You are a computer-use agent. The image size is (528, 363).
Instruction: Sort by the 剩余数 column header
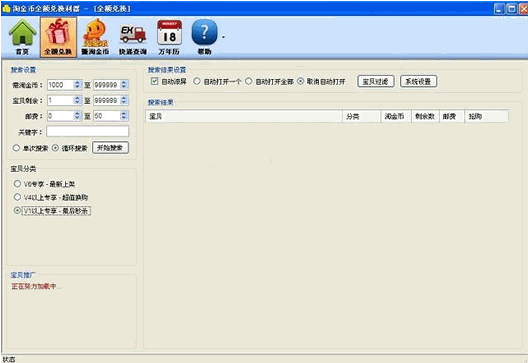(425, 116)
